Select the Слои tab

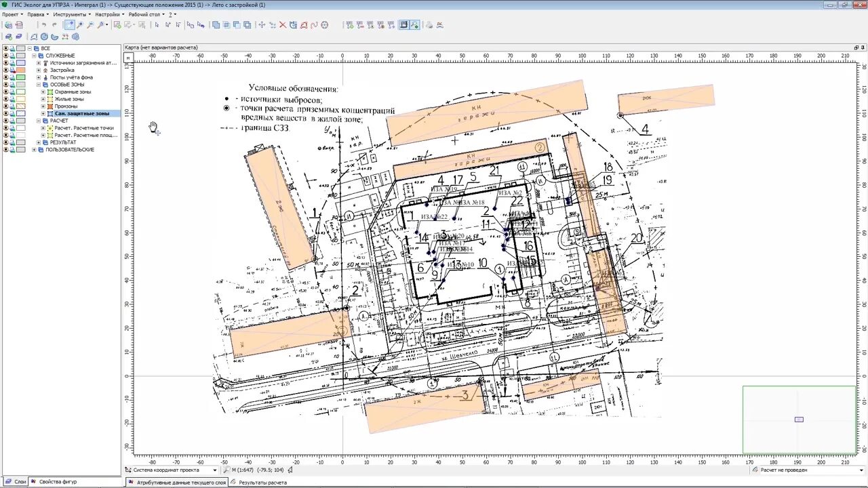[x=15, y=482]
